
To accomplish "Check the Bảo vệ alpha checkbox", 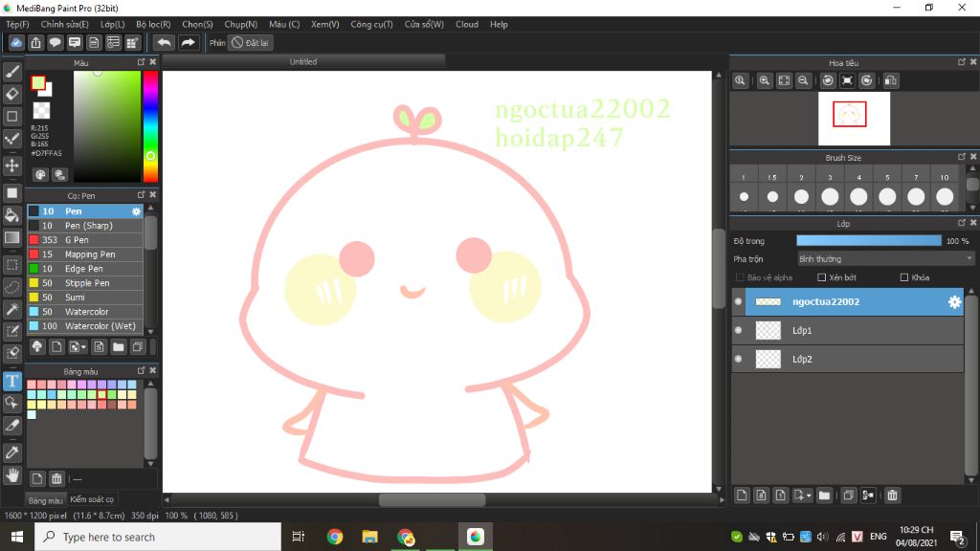I will click(740, 277).
